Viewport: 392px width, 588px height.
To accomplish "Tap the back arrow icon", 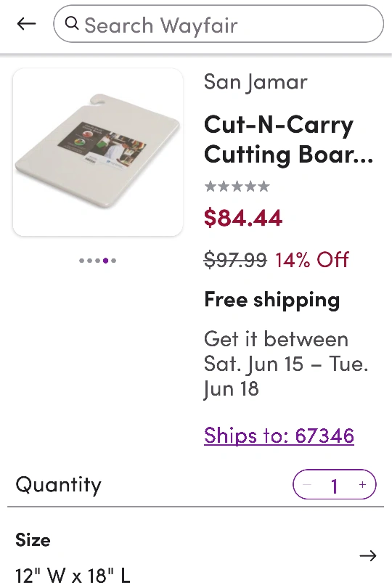I will [26, 24].
